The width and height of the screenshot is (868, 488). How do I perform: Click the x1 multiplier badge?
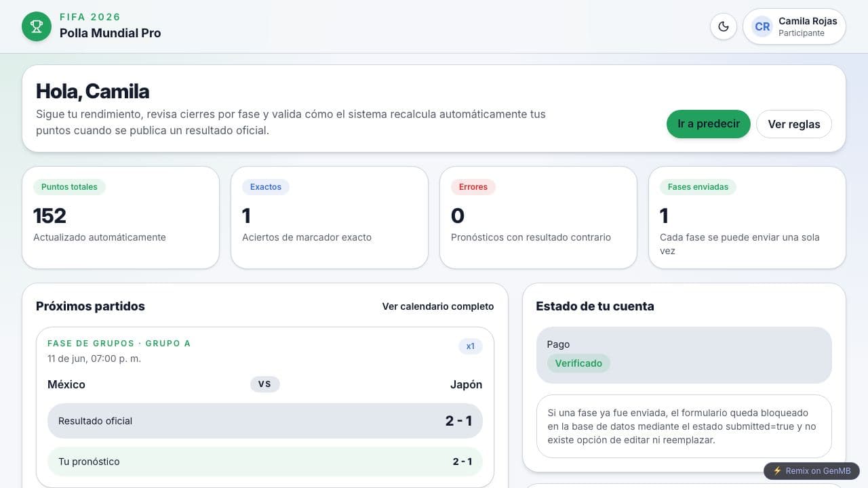pos(471,346)
